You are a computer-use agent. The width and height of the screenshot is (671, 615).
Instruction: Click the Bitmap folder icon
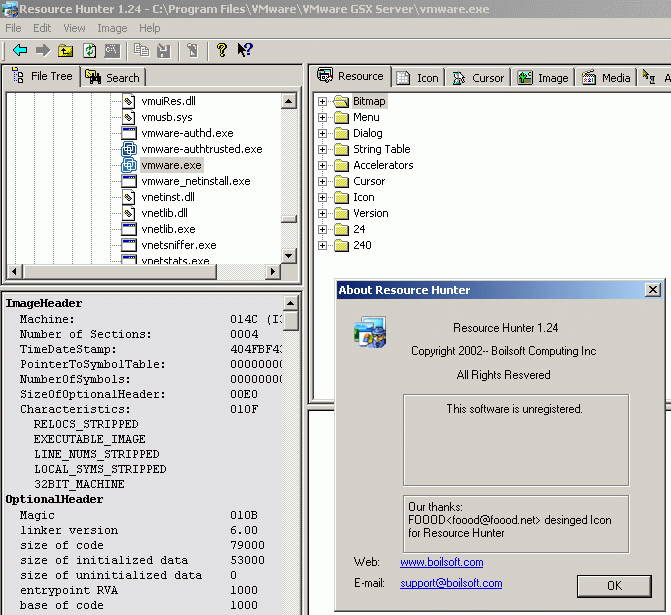point(341,101)
